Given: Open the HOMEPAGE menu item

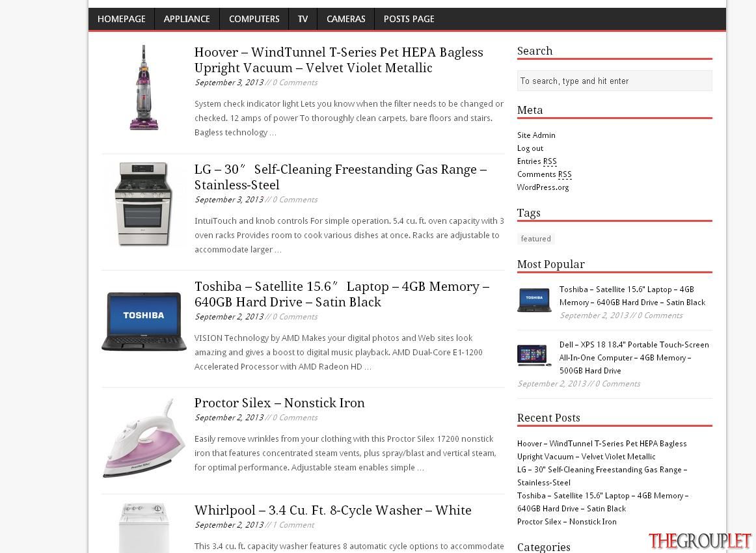Looking at the screenshot, I should coord(122,19).
